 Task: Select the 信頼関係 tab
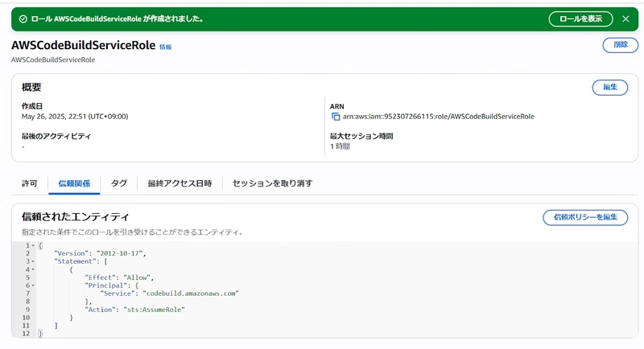click(74, 183)
